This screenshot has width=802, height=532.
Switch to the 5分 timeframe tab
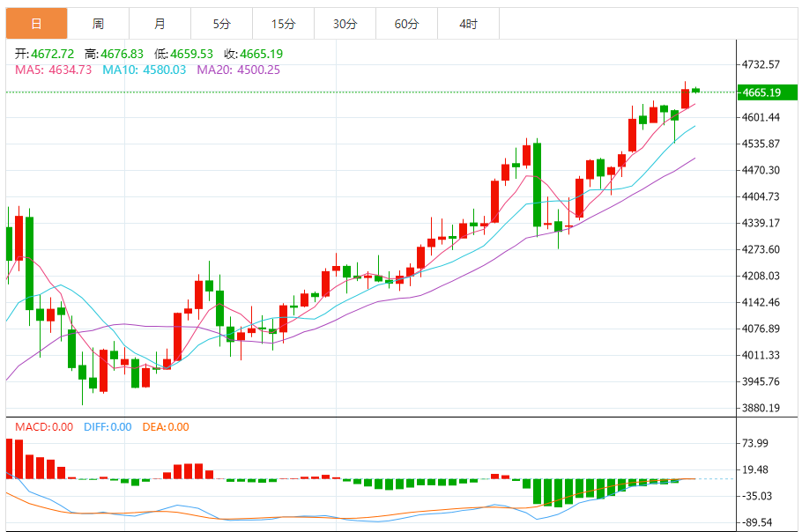click(x=221, y=24)
